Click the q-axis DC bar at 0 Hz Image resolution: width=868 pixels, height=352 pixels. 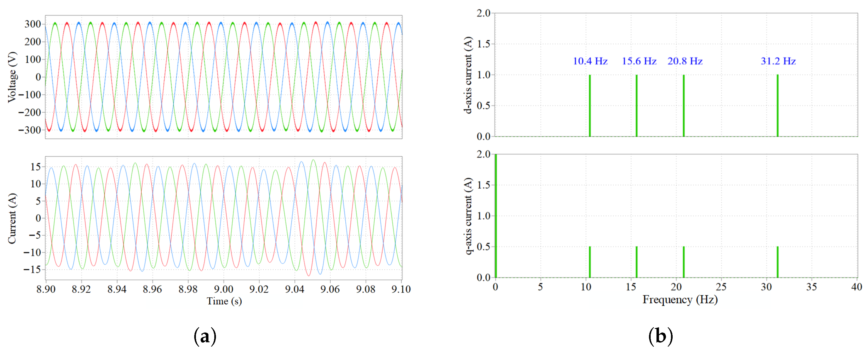[x=496, y=216]
